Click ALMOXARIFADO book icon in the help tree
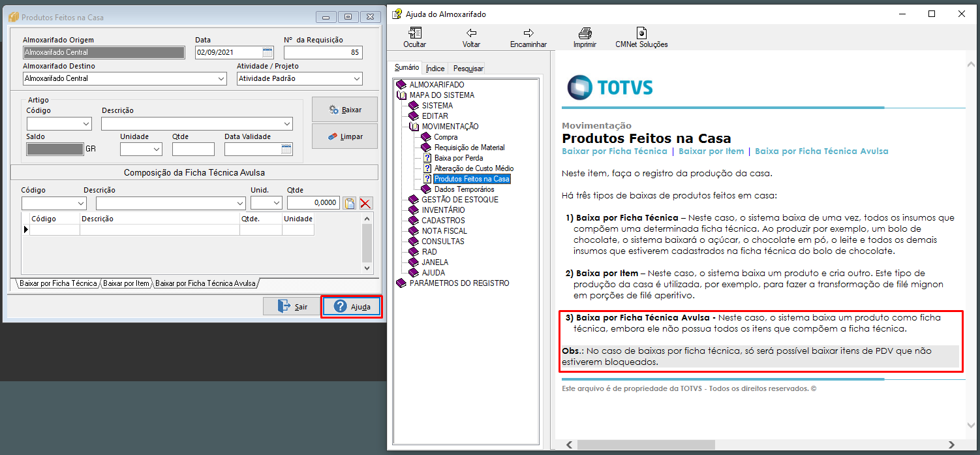980x455 pixels. point(401,85)
